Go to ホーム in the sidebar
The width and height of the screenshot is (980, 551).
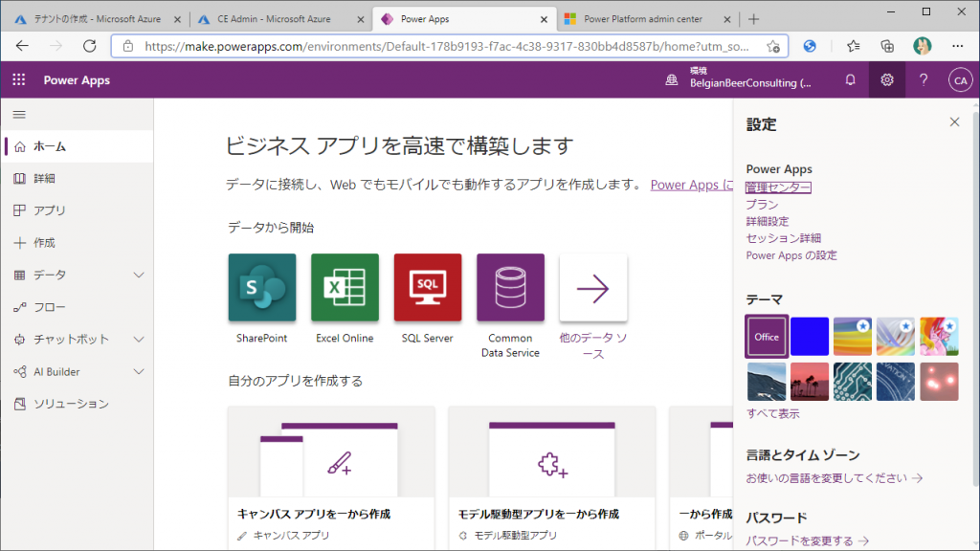click(78, 146)
